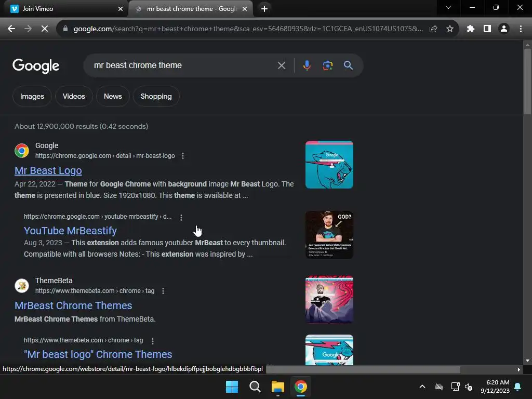532x399 pixels.
Task: Go to the Google homepage logo
Action: tap(36, 66)
